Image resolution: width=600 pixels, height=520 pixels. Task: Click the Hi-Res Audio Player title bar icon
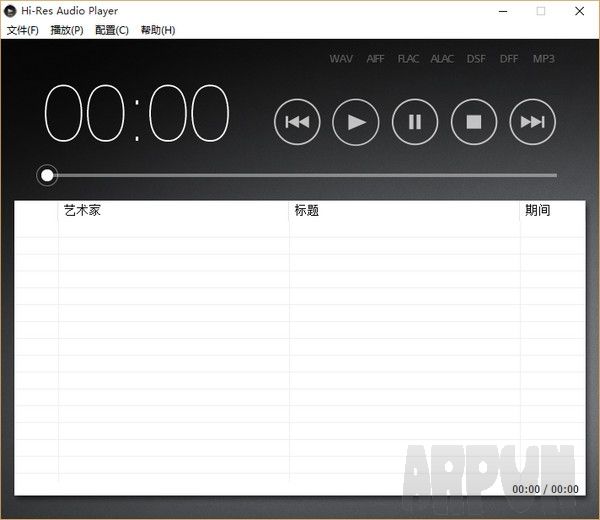click(x=10, y=11)
